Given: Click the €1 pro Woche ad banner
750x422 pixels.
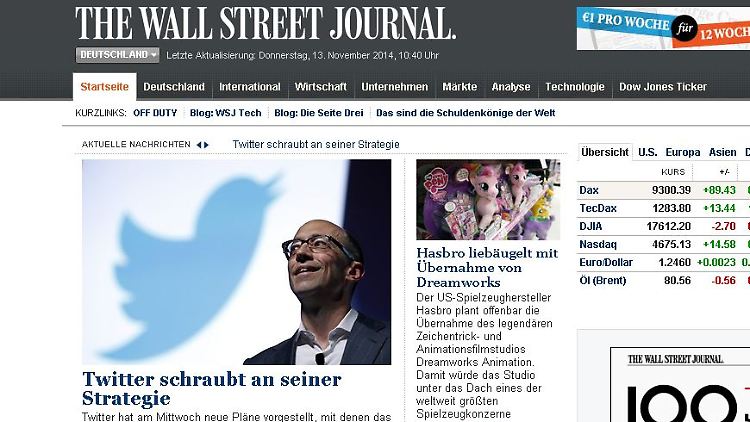Looking at the screenshot, I should coord(663,28).
